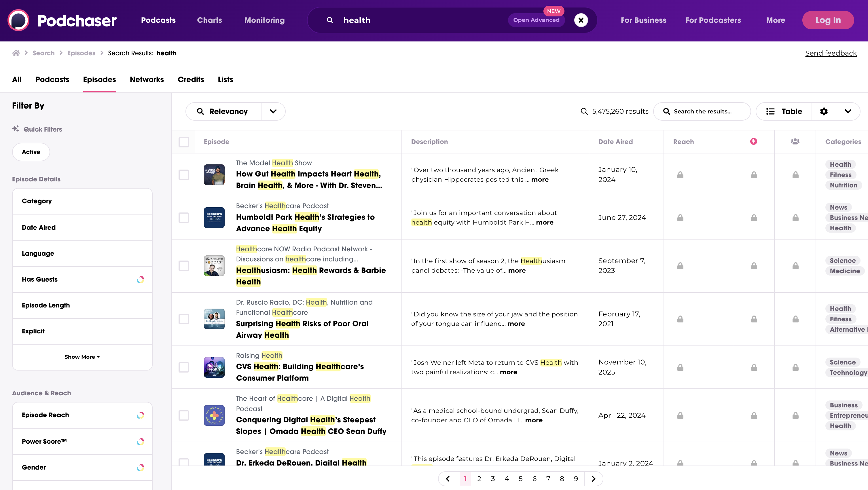The image size is (868, 490).
Task: Open the Charts menu item
Action: (209, 20)
